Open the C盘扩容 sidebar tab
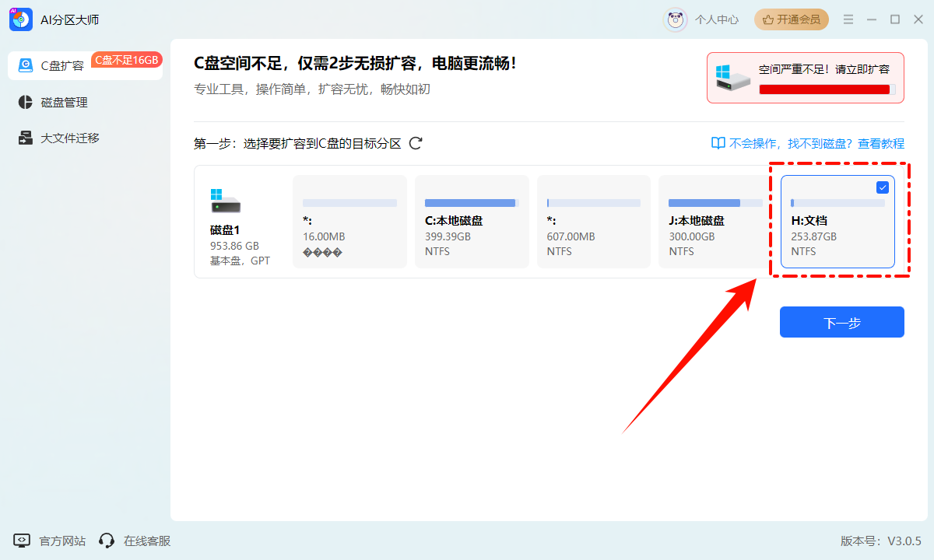 coord(62,66)
